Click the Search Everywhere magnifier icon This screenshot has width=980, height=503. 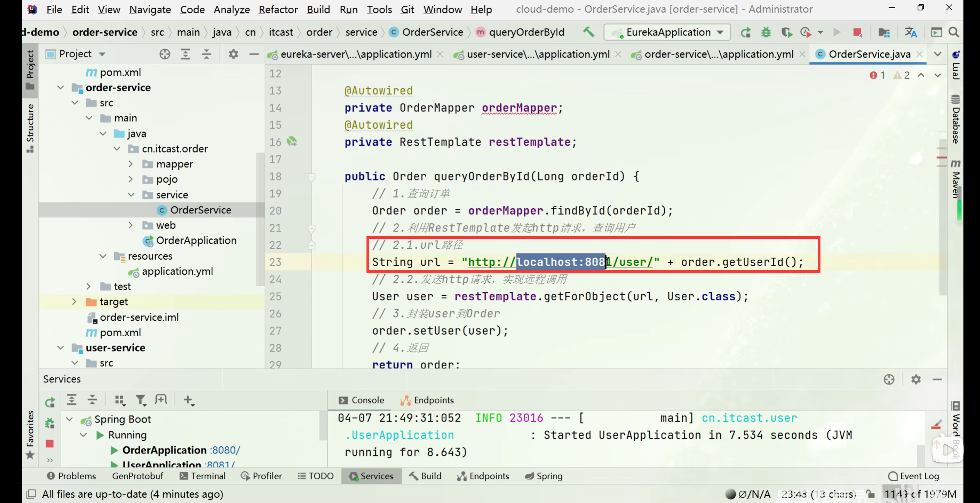954,32
